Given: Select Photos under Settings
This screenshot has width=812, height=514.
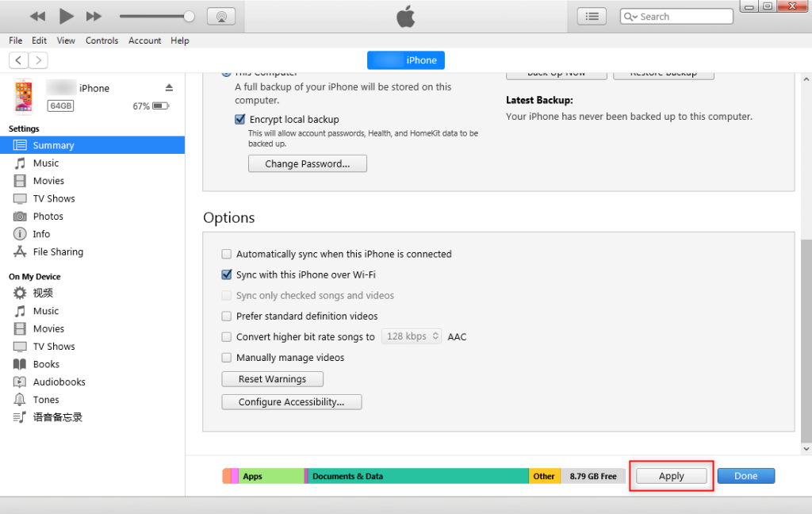Looking at the screenshot, I should click(x=48, y=216).
